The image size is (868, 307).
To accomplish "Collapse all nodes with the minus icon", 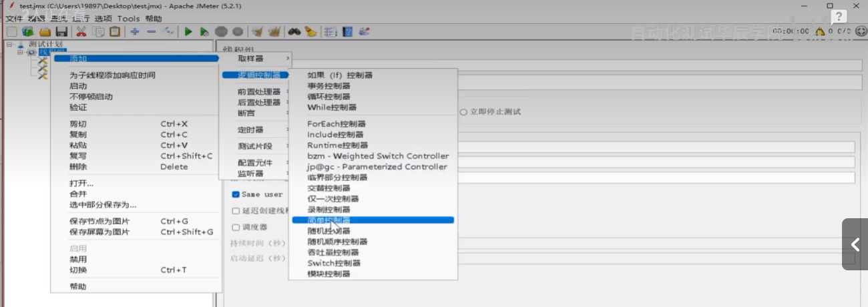I will click(x=152, y=31).
